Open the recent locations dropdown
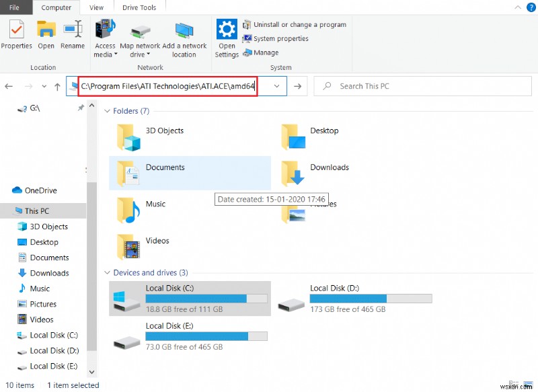Image resolution: width=538 pixels, height=392 pixels. pos(44,87)
